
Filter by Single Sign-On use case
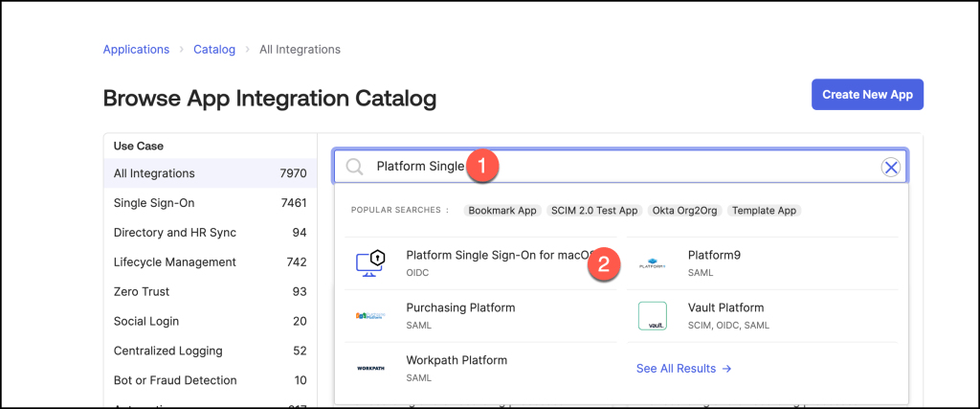tap(153, 203)
